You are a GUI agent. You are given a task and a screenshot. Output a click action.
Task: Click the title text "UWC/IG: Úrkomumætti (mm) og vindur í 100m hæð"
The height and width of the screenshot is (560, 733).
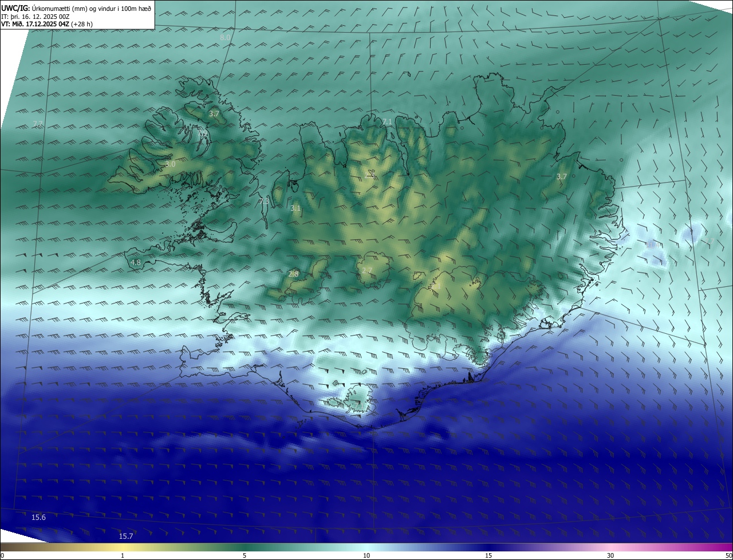click(x=76, y=8)
